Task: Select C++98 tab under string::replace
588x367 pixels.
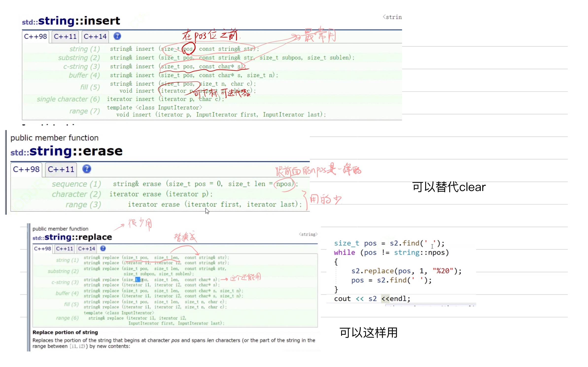Action: (42, 249)
